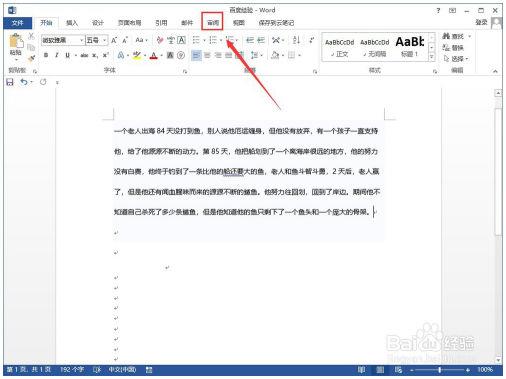Click the 登录 sign-in link

tap(481, 22)
